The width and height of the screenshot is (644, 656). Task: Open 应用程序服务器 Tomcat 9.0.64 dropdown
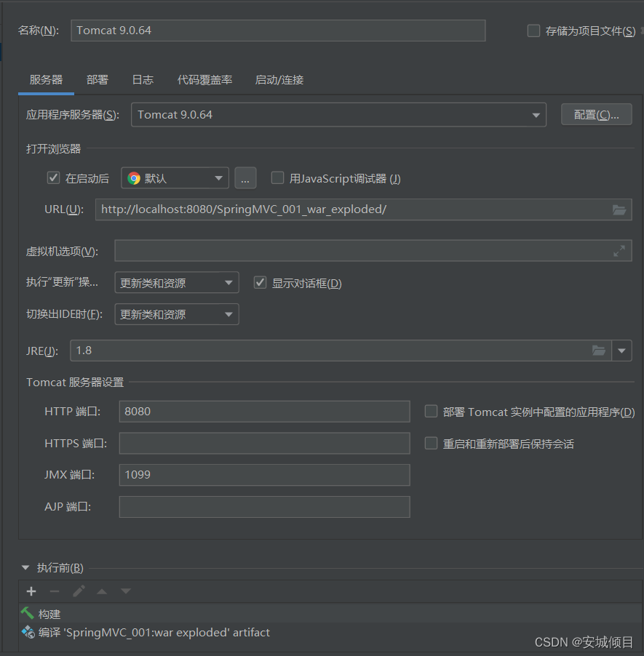coord(339,115)
